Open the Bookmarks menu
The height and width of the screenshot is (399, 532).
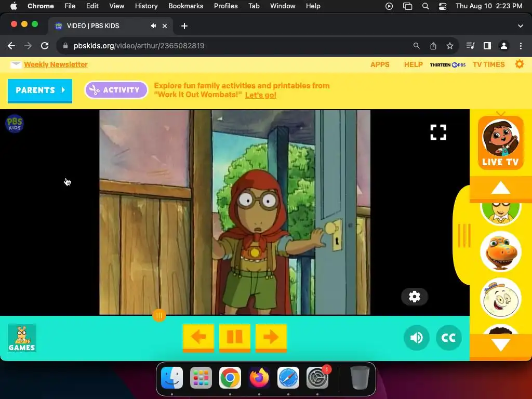pyautogui.click(x=185, y=6)
